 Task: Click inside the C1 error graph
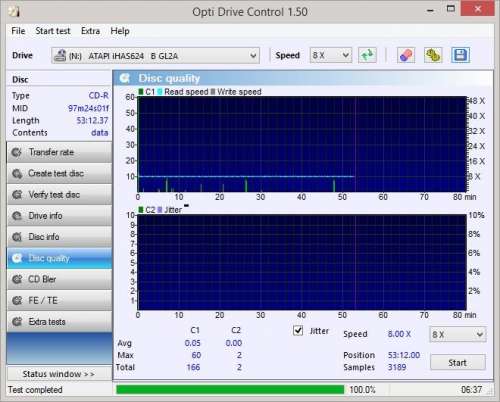pos(302,144)
